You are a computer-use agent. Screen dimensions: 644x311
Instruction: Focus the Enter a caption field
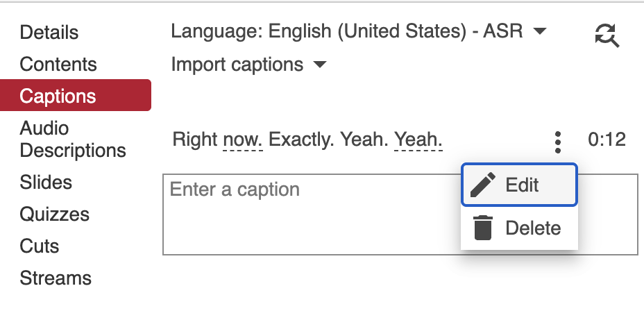click(x=305, y=215)
